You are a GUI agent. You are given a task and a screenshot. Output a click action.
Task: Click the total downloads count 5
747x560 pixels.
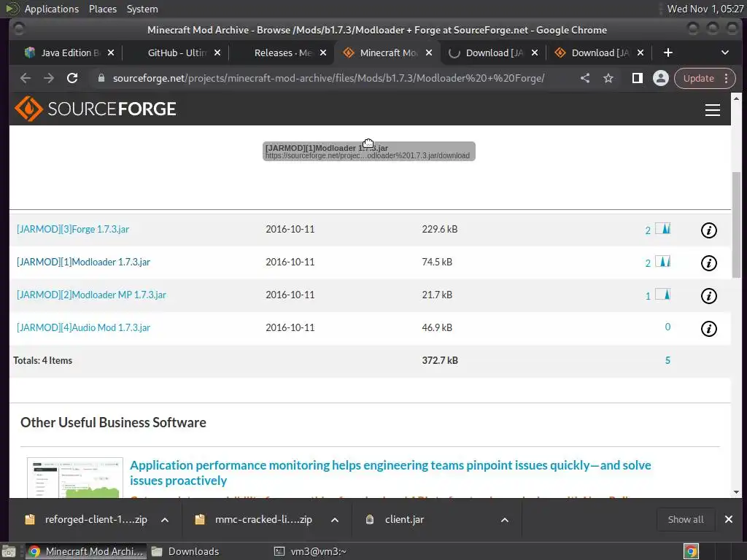tap(667, 360)
